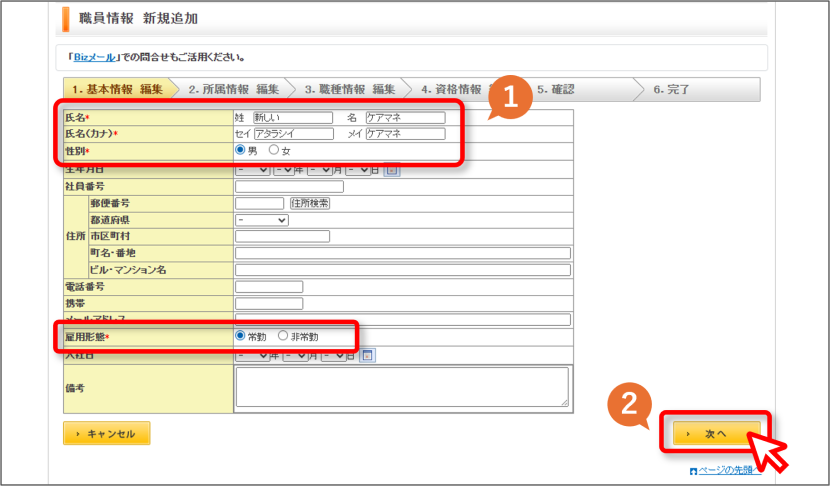Follow the ページの先頭へ link
Viewport: 830px width, 486px height.
(x=725, y=470)
